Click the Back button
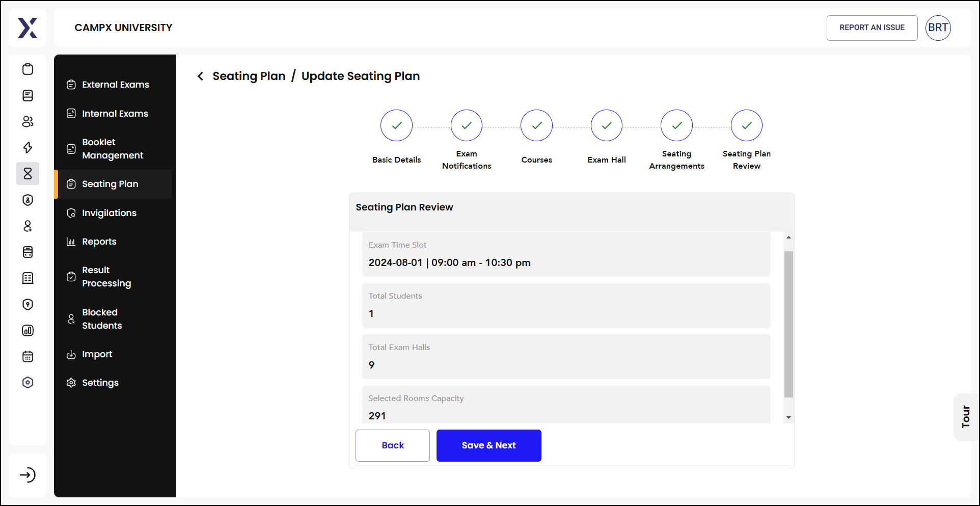This screenshot has height=506, width=980. (393, 445)
